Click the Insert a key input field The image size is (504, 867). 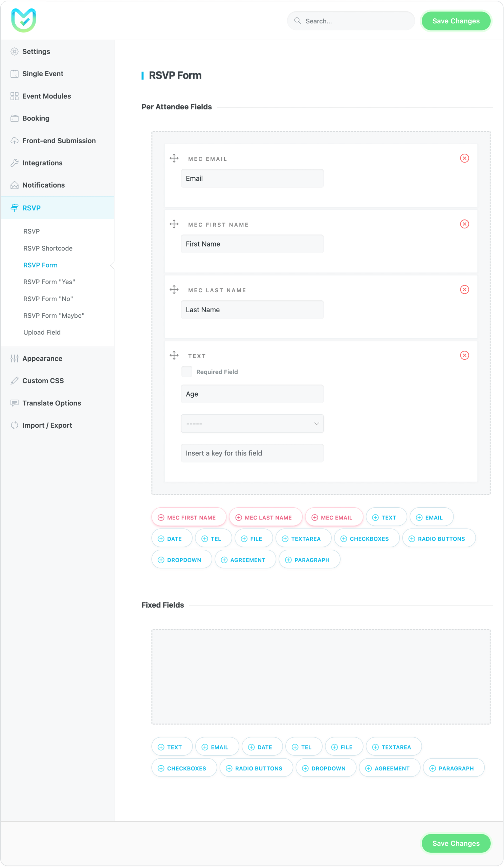tap(252, 453)
